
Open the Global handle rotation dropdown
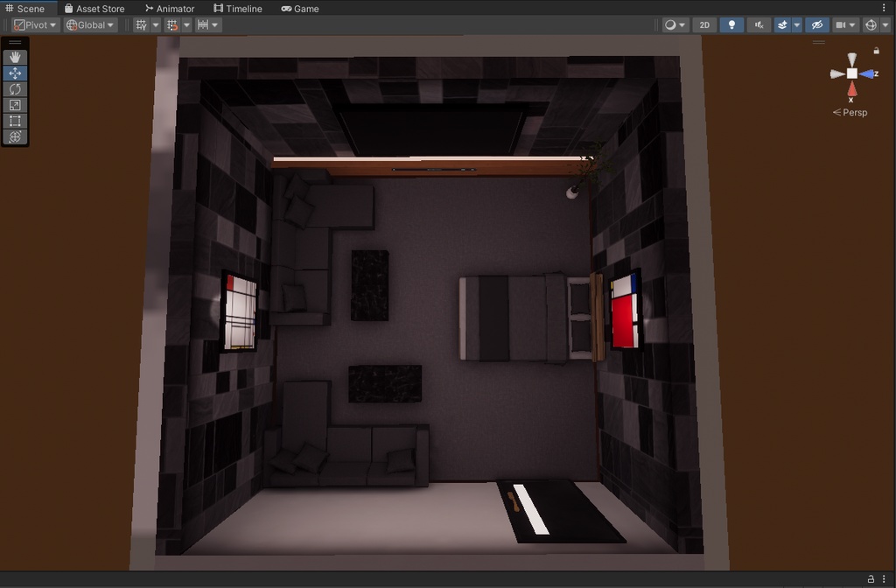point(89,24)
